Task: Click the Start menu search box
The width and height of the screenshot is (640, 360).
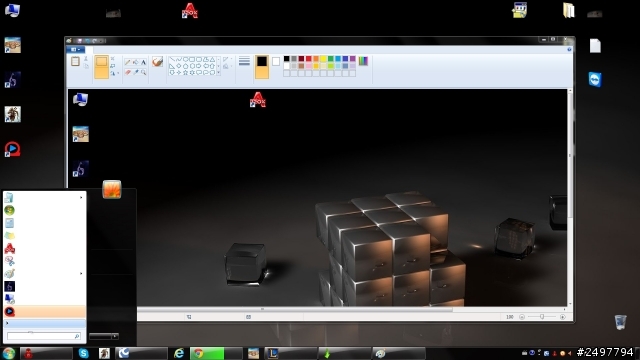Action: pyautogui.click(x=43, y=336)
